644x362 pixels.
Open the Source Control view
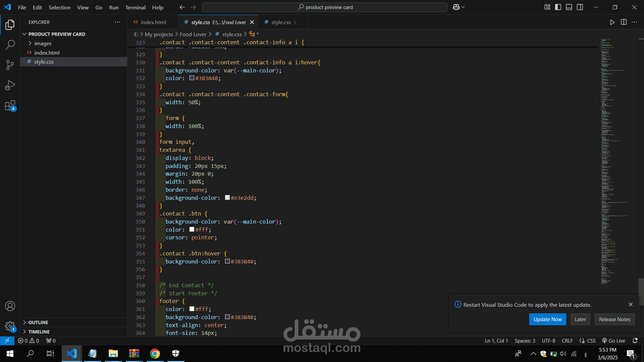coord(10,65)
